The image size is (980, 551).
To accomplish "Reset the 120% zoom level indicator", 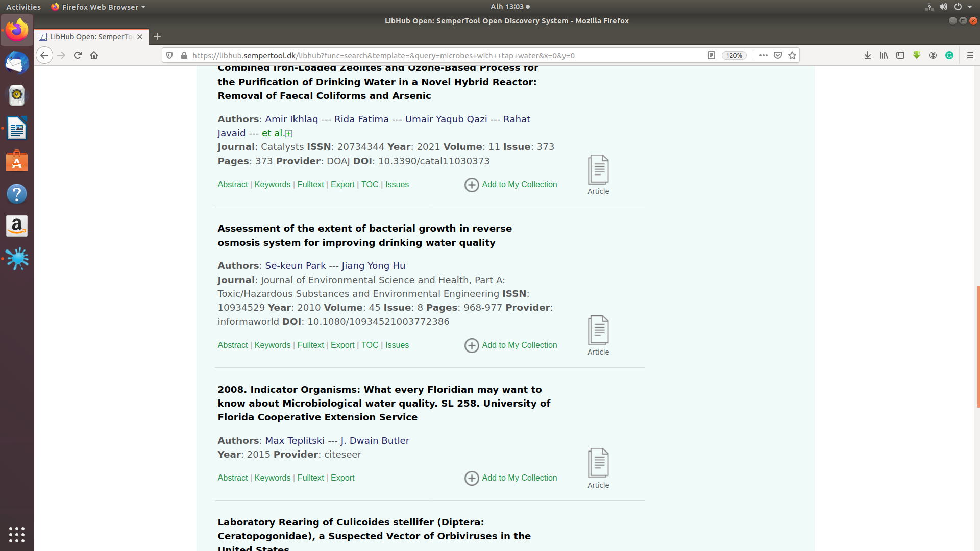I will point(734,55).
